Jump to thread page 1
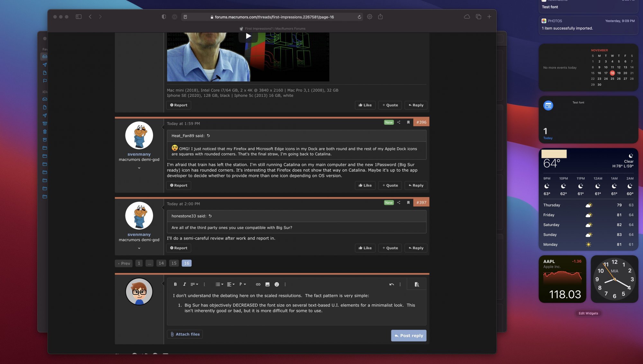Screen dimensions: 643x364 pyautogui.click(x=139, y=263)
